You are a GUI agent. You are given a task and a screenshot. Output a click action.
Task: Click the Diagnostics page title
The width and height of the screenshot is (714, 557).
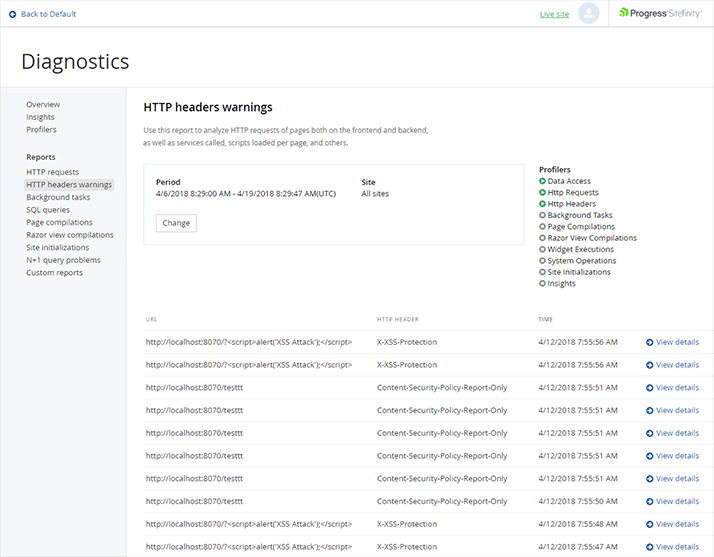point(75,61)
